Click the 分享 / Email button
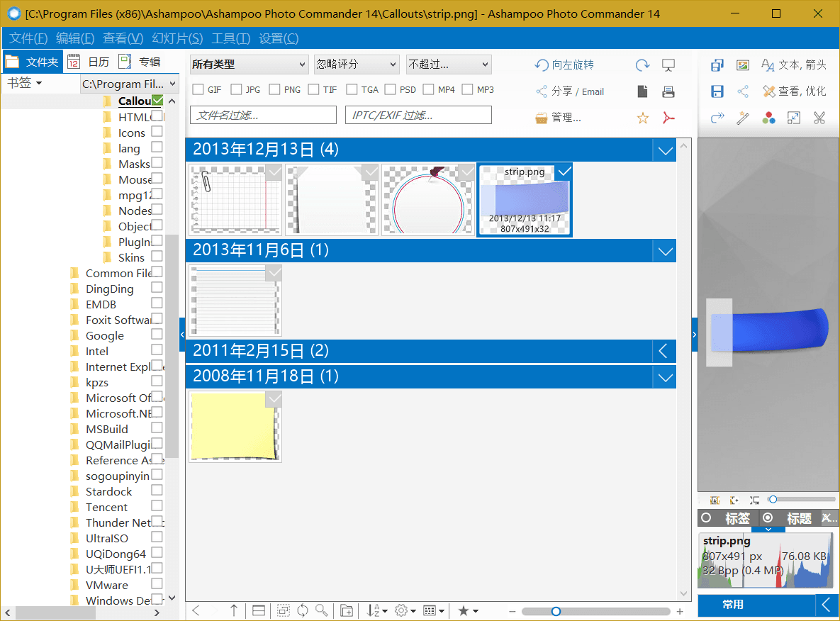The image size is (840, 621). pyautogui.click(x=570, y=91)
